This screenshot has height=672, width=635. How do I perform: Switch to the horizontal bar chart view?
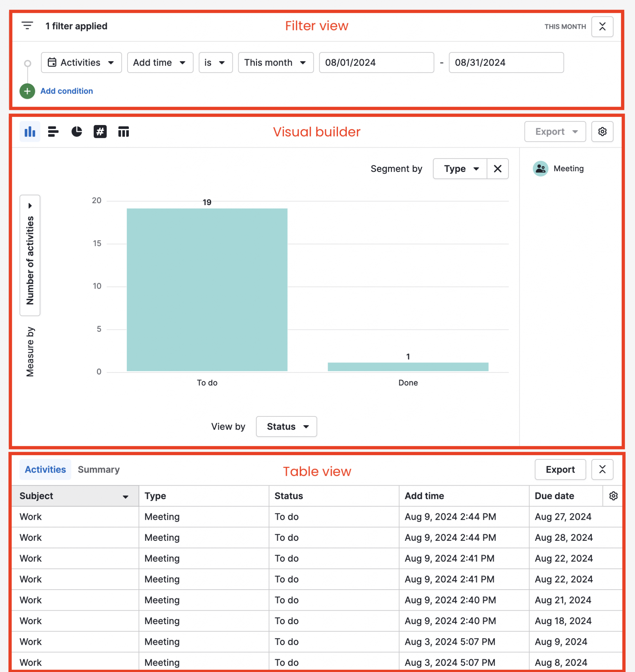pos(53,132)
